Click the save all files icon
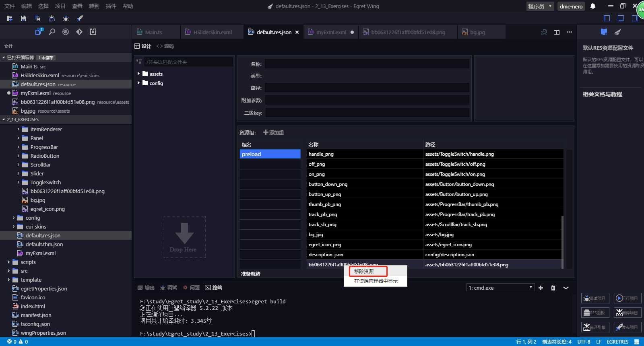 pyautogui.click(x=37, y=19)
